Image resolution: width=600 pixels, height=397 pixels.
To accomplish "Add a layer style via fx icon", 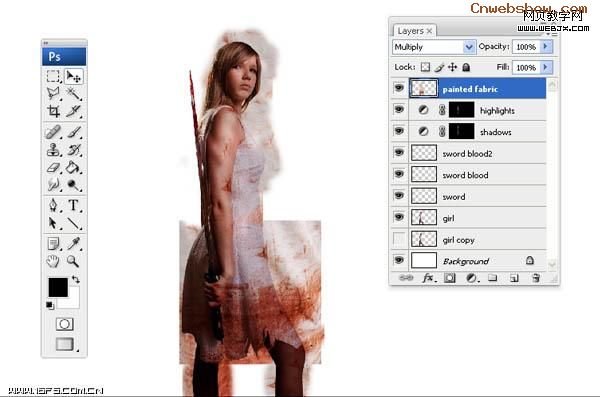I will (x=429, y=278).
